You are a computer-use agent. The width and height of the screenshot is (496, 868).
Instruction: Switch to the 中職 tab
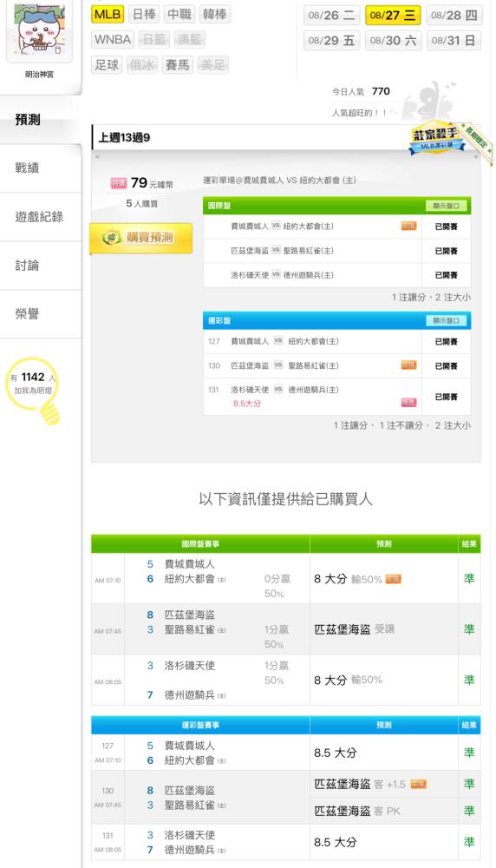[x=179, y=15]
